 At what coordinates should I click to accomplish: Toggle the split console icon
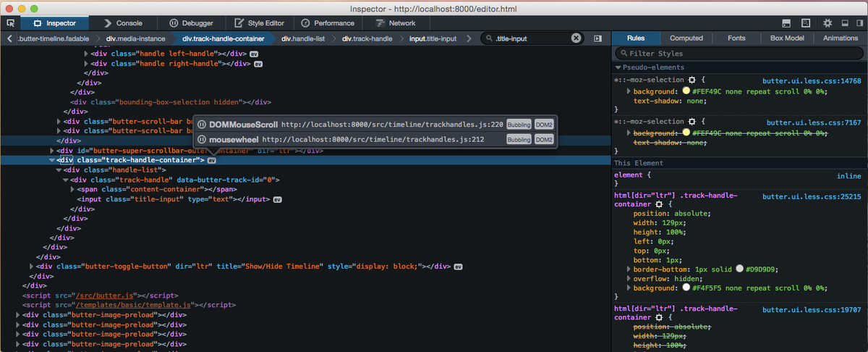tap(788, 23)
